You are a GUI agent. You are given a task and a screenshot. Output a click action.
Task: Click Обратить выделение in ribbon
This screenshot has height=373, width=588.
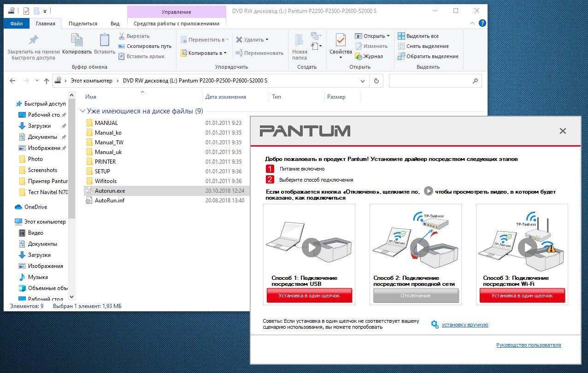pyautogui.click(x=428, y=56)
